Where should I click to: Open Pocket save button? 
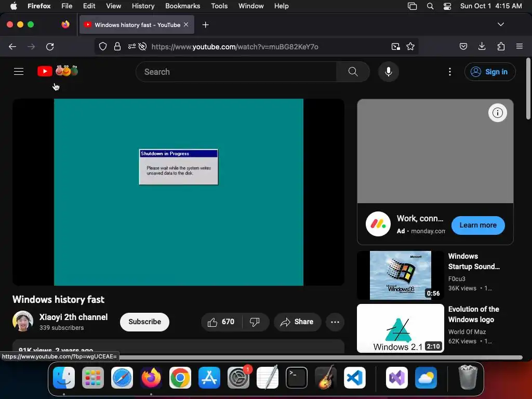pos(463,46)
